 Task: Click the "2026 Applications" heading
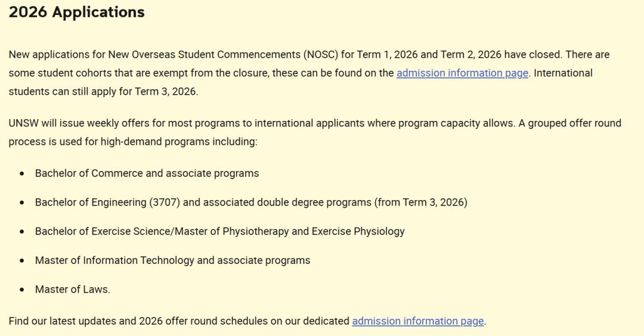point(76,12)
